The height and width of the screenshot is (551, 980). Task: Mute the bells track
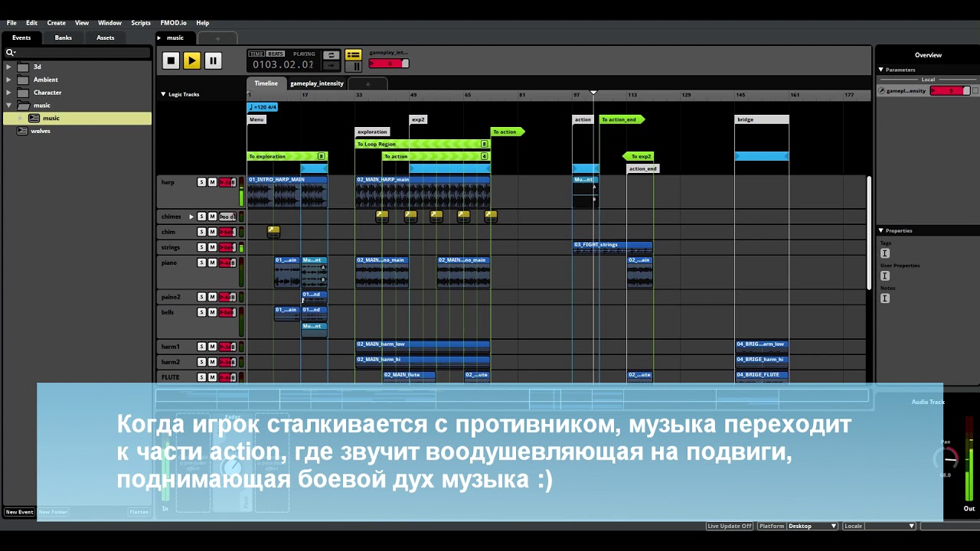(212, 312)
